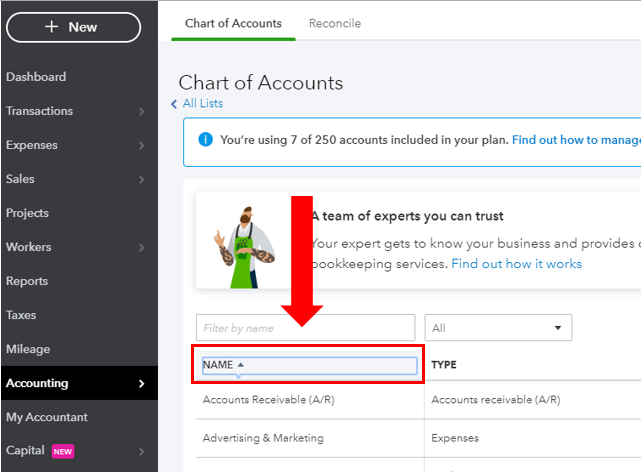Sort by the NAME column header
This screenshot has height=472, width=641.
click(x=309, y=365)
